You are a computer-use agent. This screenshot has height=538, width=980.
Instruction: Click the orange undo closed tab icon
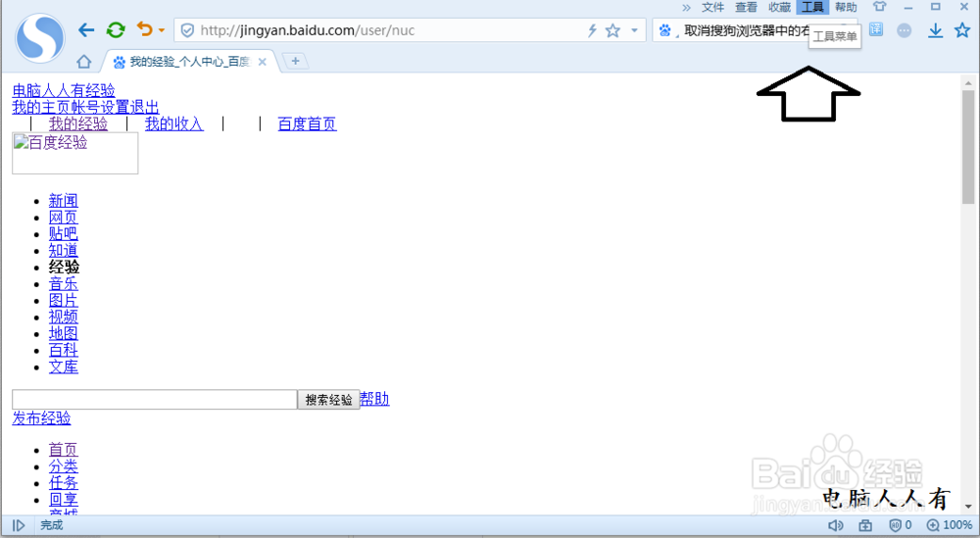pyautogui.click(x=145, y=28)
